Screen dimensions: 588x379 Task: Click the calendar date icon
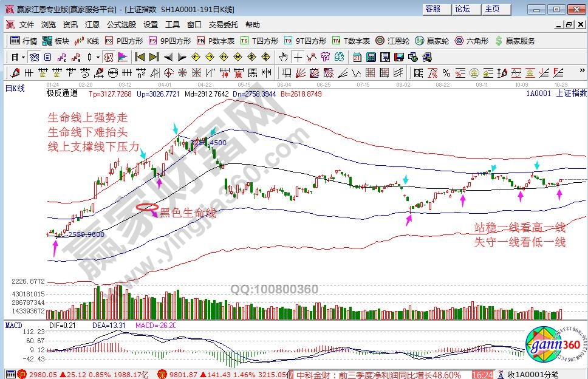pyautogui.click(x=357, y=57)
